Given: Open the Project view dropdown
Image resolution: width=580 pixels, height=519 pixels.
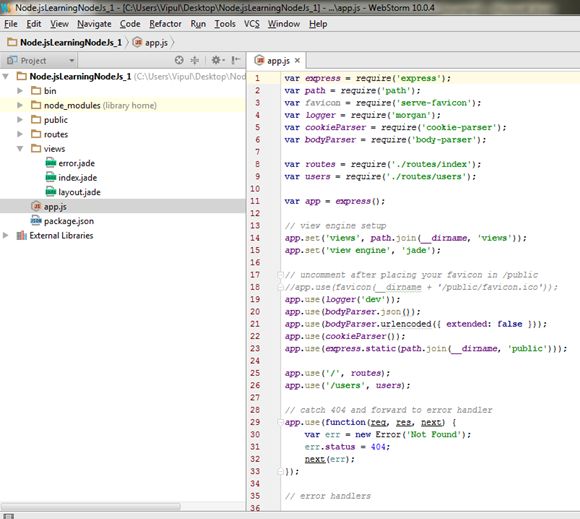Looking at the screenshot, I should pos(71,60).
